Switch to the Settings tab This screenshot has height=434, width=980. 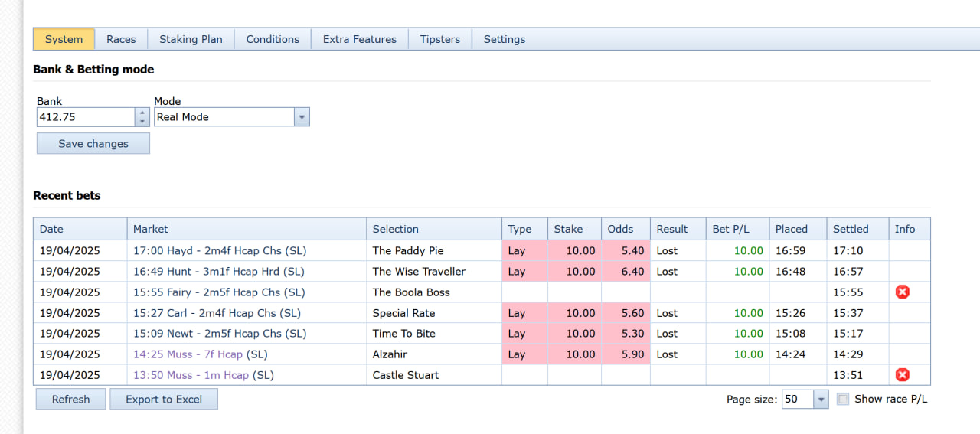tap(505, 39)
